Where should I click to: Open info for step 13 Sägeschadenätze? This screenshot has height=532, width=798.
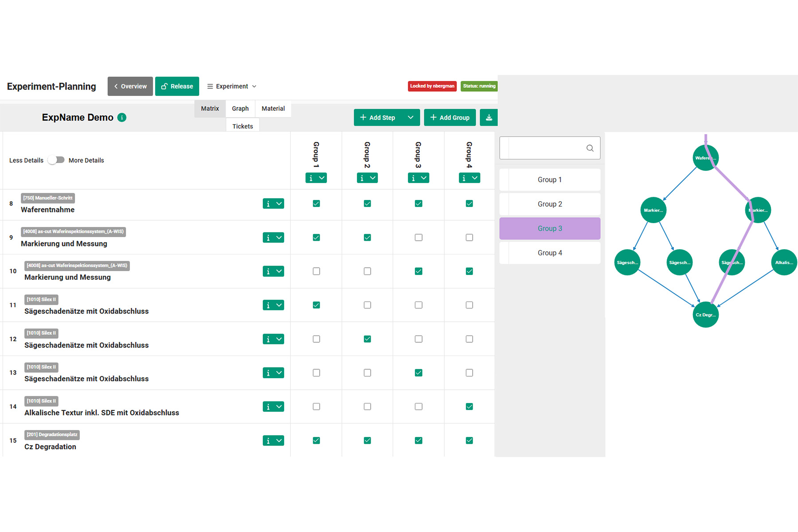pos(268,373)
